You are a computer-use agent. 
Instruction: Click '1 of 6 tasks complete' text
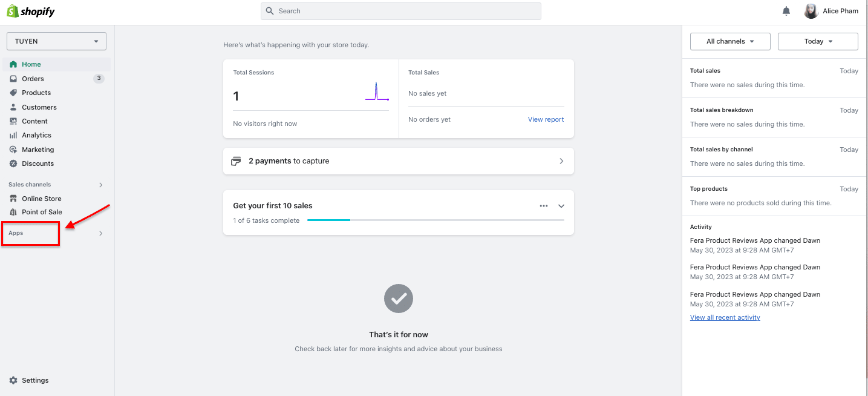(x=266, y=220)
